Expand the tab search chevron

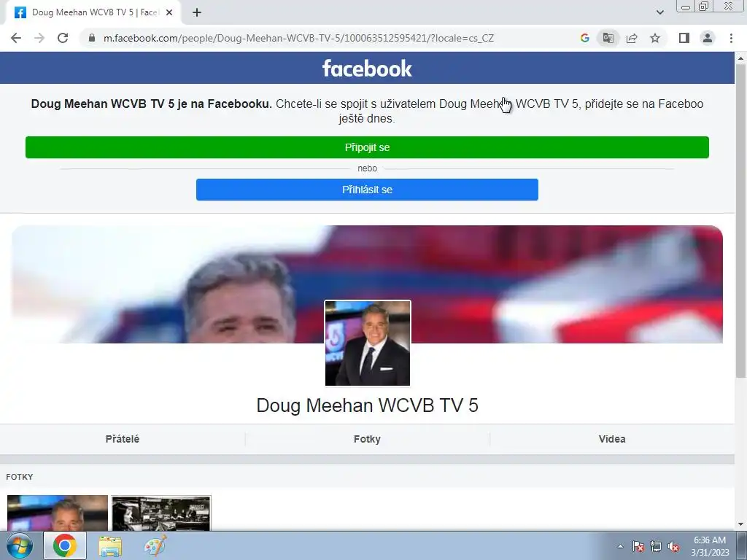(x=659, y=12)
